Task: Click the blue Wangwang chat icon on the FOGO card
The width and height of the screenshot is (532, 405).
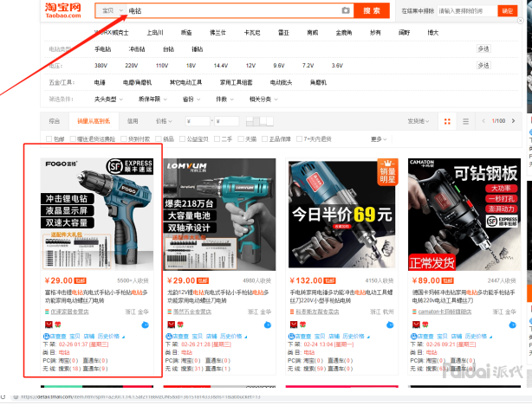Action: [x=145, y=325]
